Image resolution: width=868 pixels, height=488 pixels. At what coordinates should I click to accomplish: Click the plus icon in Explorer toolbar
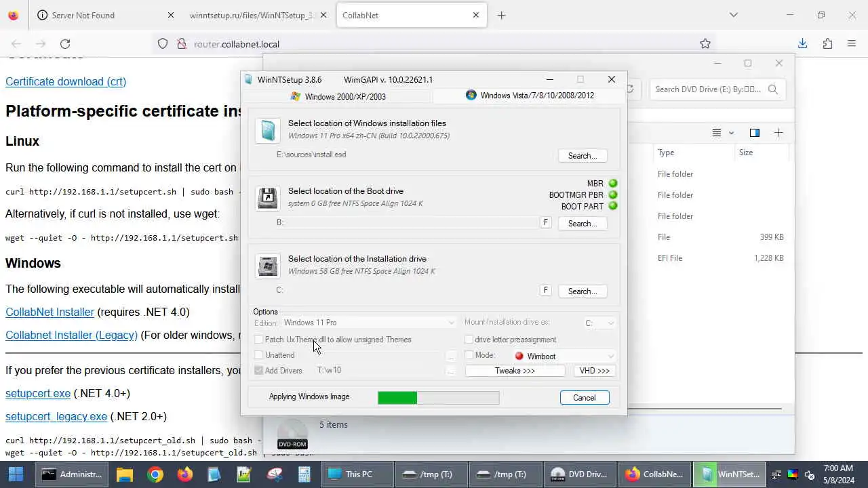[778, 133]
